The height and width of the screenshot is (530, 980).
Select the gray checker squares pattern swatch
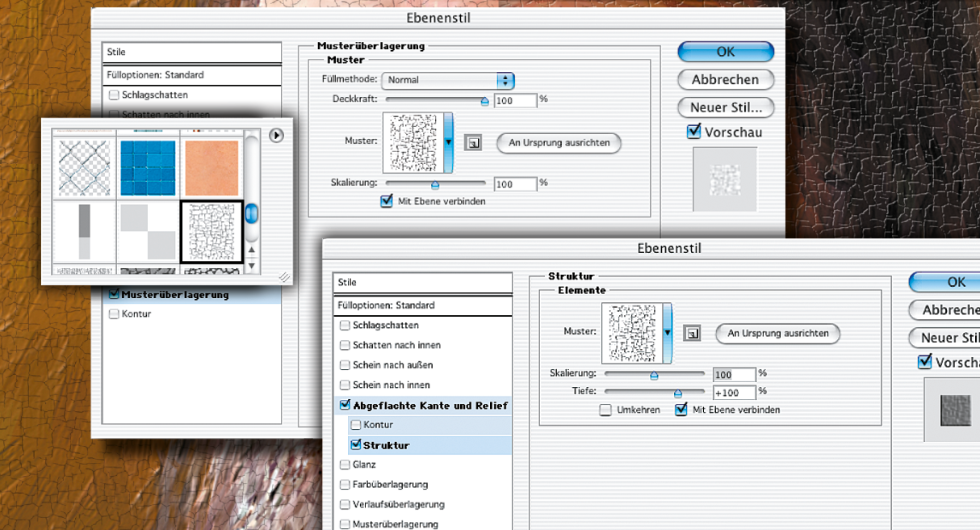149,232
